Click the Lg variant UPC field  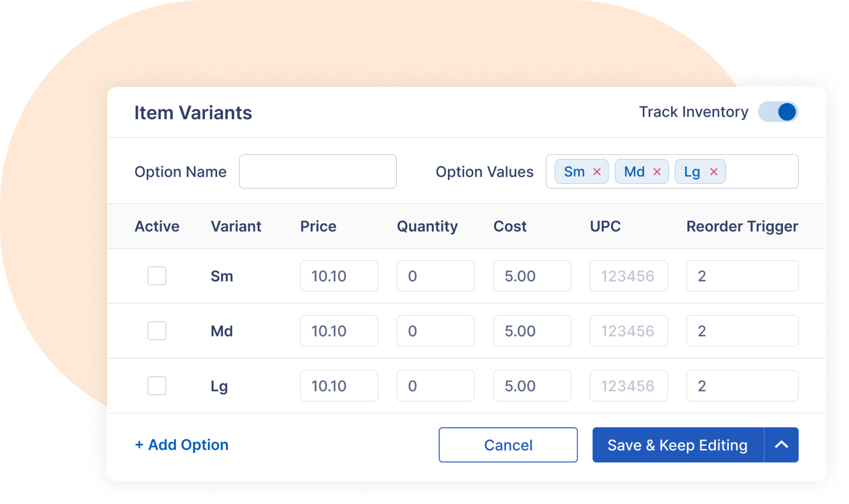pos(628,386)
